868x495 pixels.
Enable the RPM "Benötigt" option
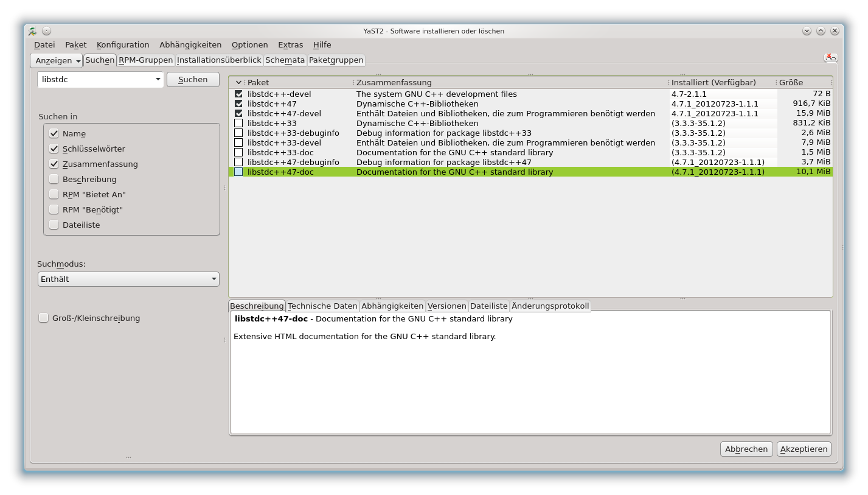[54, 209]
